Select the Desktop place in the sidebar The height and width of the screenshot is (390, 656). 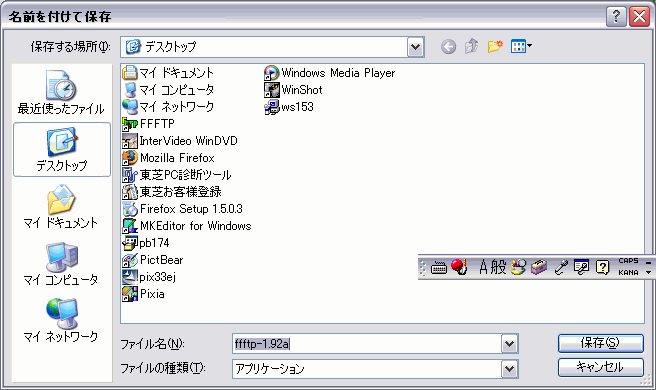point(62,149)
